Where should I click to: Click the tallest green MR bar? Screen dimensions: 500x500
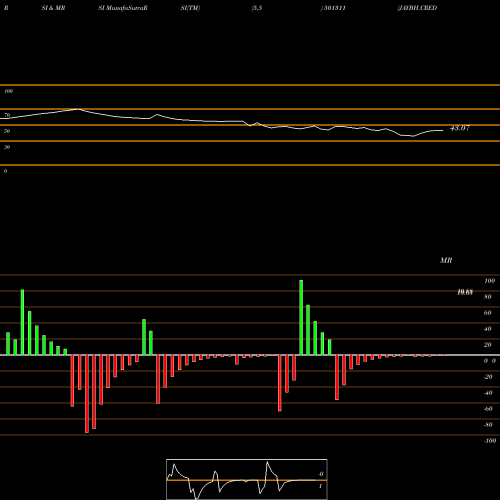pyautogui.click(x=301, y=318)
